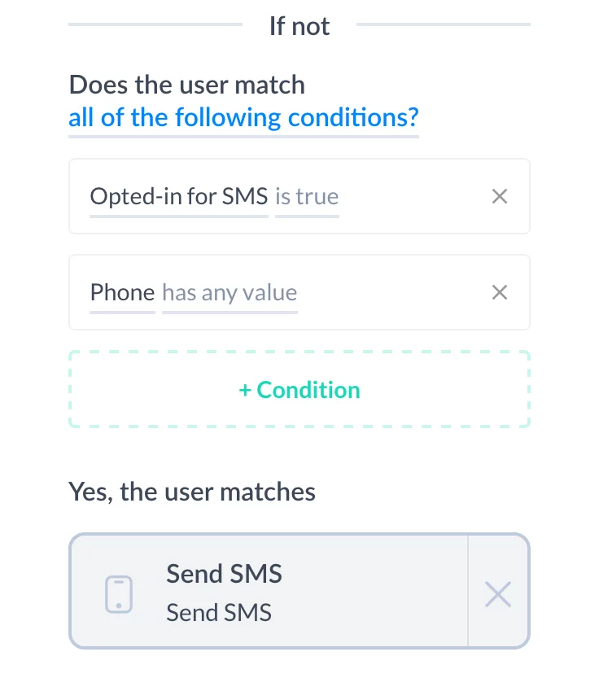Click the 'Yes, the user matches' heading
This screenshot has width=599, height=700.
[192, 492]
